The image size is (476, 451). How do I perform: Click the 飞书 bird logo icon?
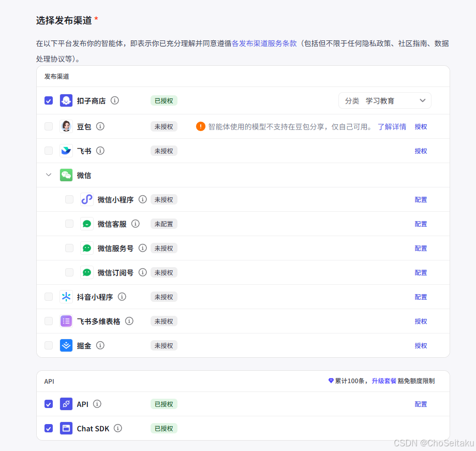(x=66, y=151)
